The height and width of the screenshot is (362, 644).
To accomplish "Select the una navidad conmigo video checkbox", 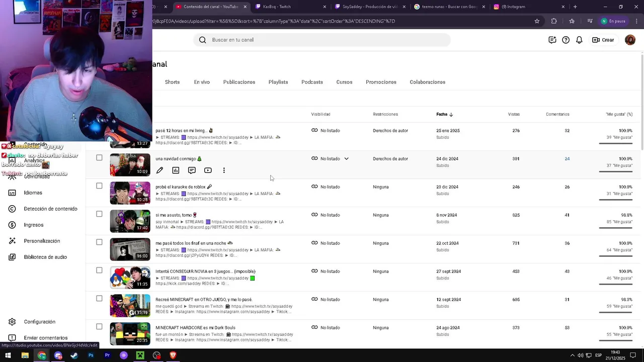I will [99, 158].
